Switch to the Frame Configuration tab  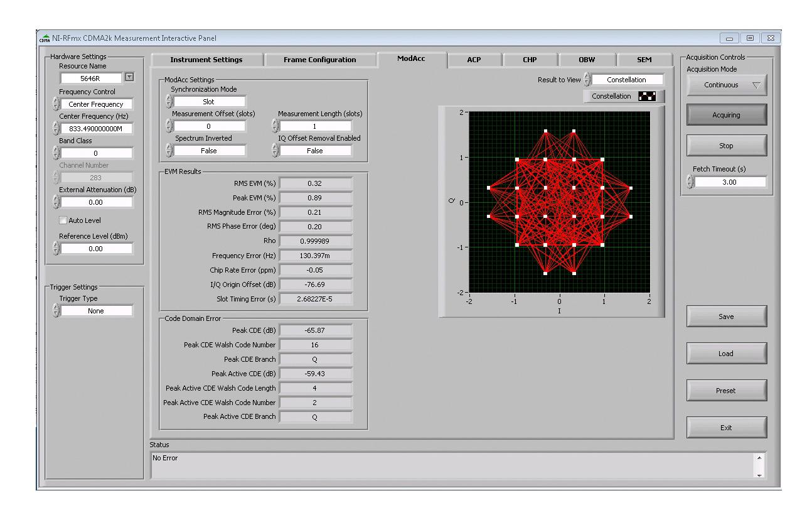coord(320,60)
